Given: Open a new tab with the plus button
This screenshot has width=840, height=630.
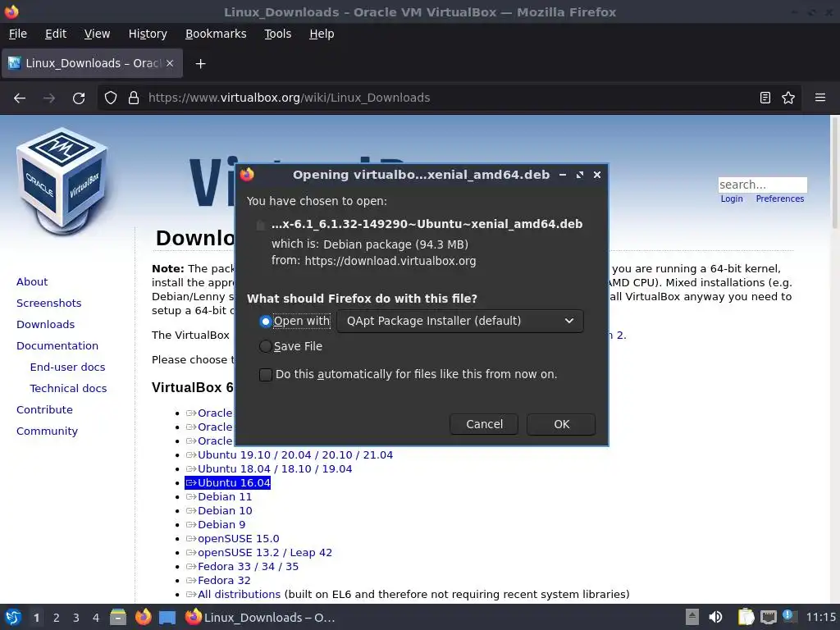Looking at the screenshot, I should (200, 64).
